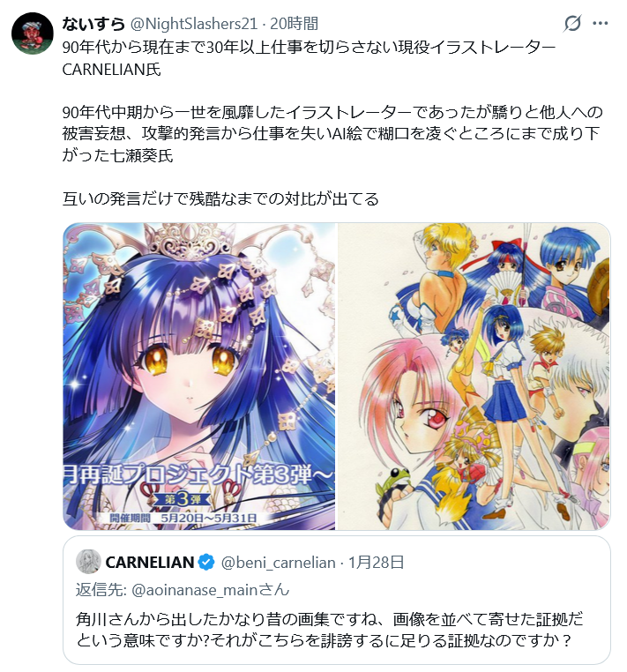Open the 20時間 post timestamp

coord(294,24)
